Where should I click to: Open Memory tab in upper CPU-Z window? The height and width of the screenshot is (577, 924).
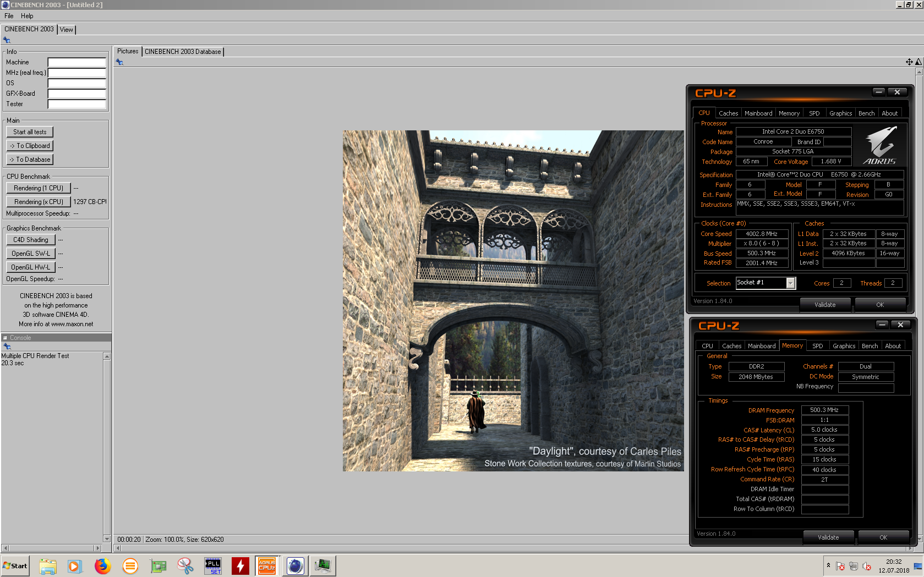789,113
